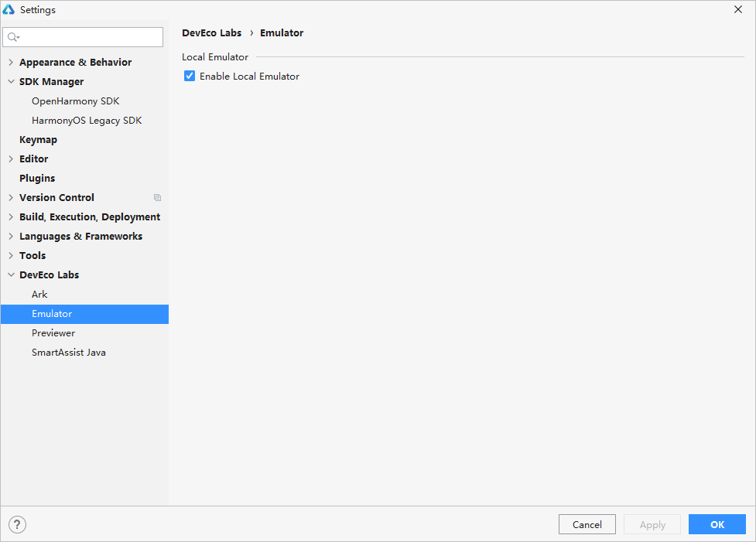
Task: Select Languages & Frameworks category
Action: pyautogui.click(x=81, y=236)
